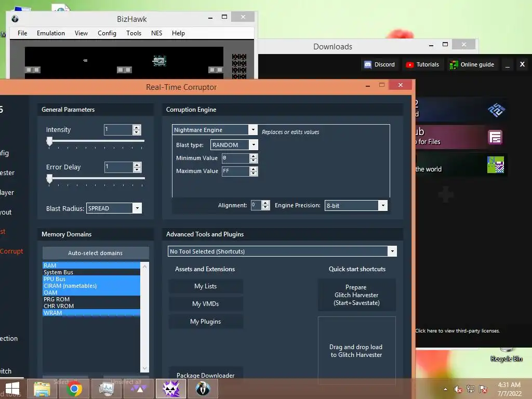The image size is (532, 399).
Task: Click the pink list icon beside 'for Files'
Action: (x=495, y=137)
